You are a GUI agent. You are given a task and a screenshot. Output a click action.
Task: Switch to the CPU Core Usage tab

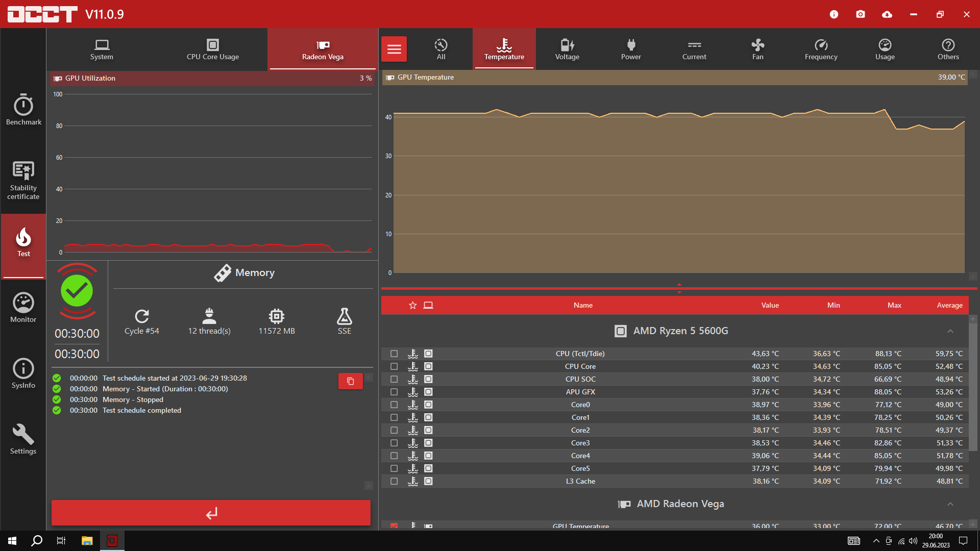click(213, 49)
